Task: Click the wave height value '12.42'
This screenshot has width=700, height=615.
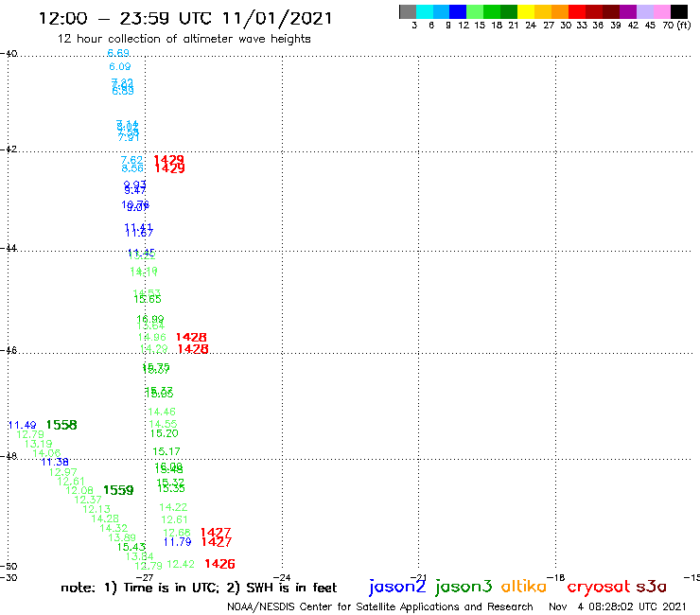Action: (181, 565)
